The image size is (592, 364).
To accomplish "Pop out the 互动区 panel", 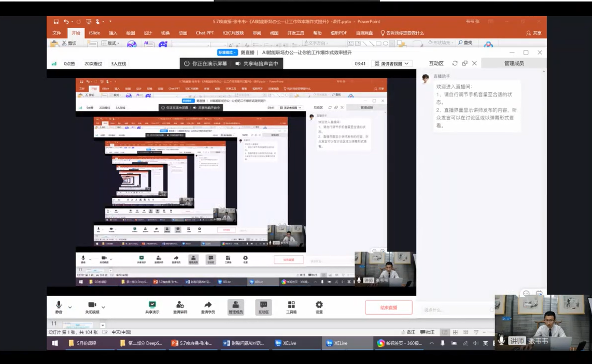I will [x=464, y=63].
